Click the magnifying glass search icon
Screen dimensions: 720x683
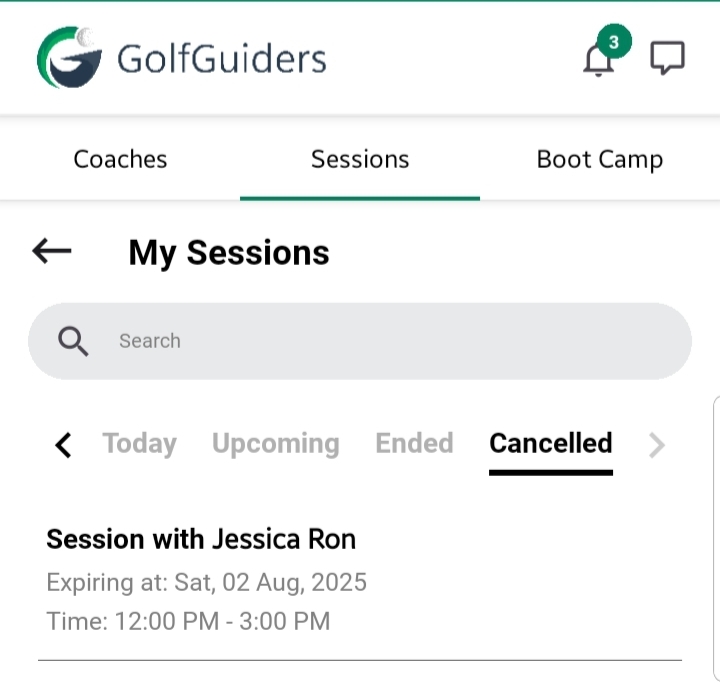point(73,341)
